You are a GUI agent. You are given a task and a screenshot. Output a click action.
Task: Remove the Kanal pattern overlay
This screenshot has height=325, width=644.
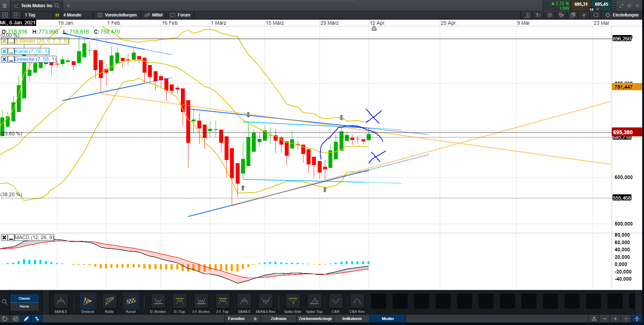4,52
